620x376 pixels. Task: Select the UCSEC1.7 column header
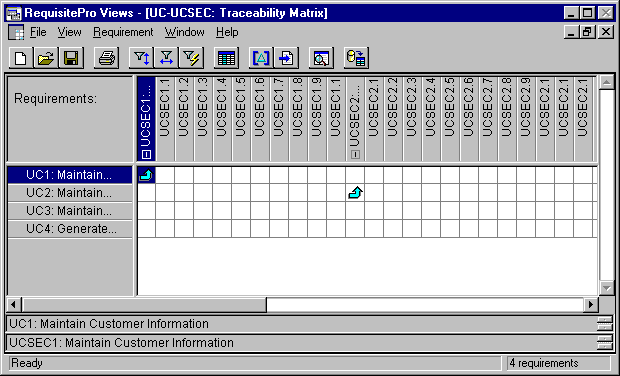click(279, 119)
